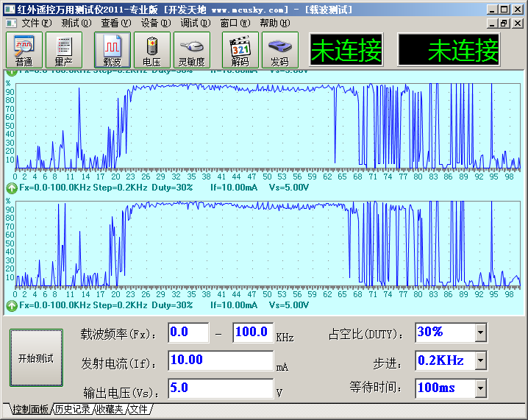Image resolution: width=528 pixels, height=420 pixels.
Task: Select the 普通 (normal) test mode icon
Action: (x=24, y=50)
